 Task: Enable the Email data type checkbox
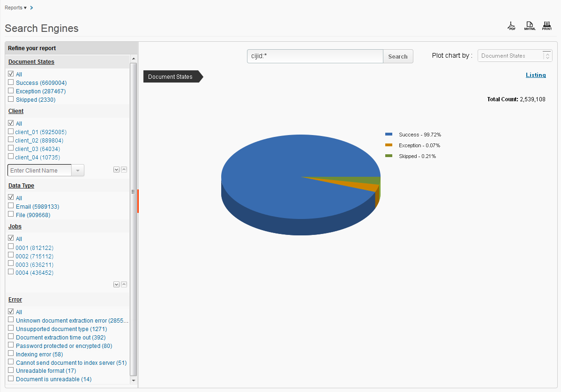11,206
